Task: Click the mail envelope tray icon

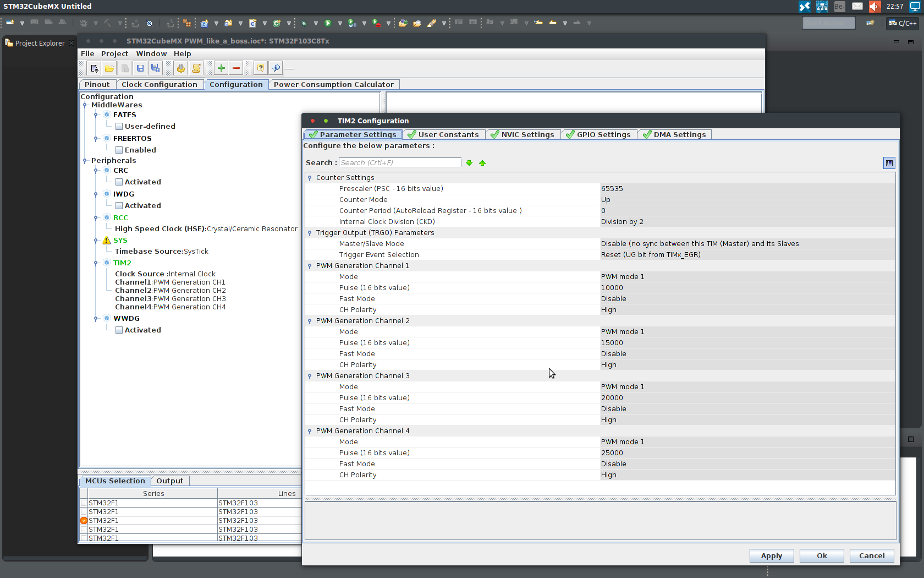Action: coord(857,7)
